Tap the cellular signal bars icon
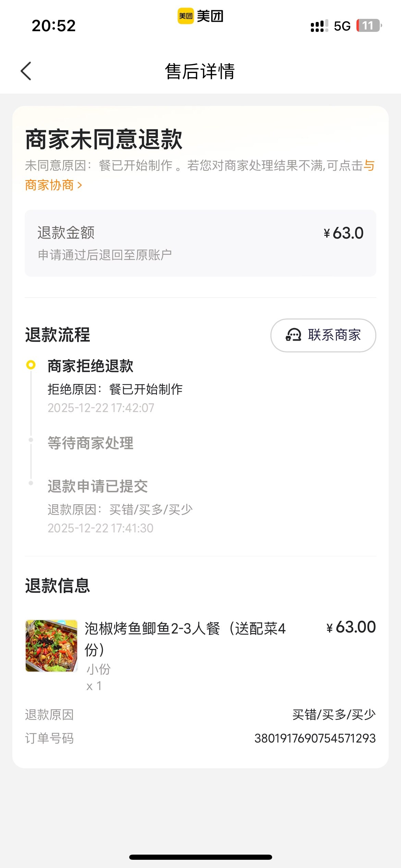 click(319, 26)
